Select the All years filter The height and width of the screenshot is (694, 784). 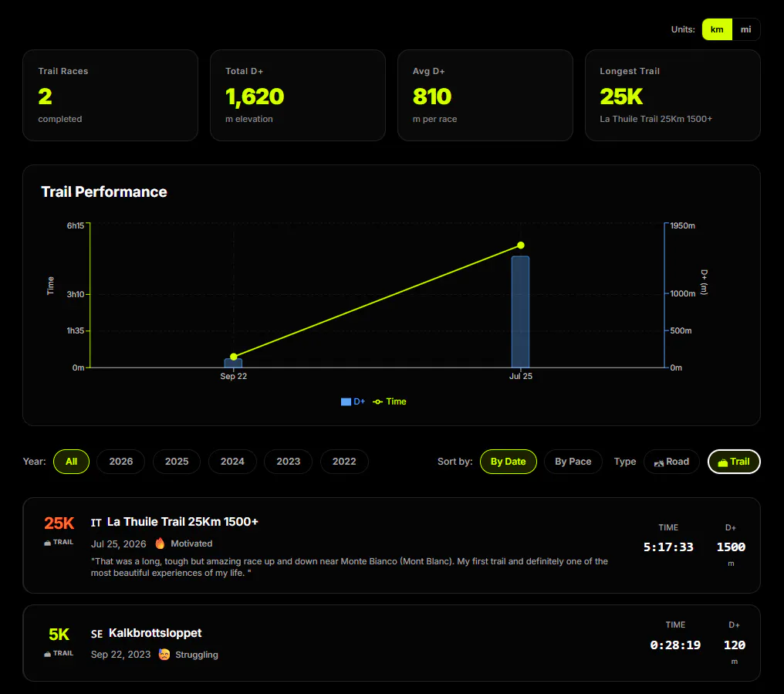tap(71, 462)
